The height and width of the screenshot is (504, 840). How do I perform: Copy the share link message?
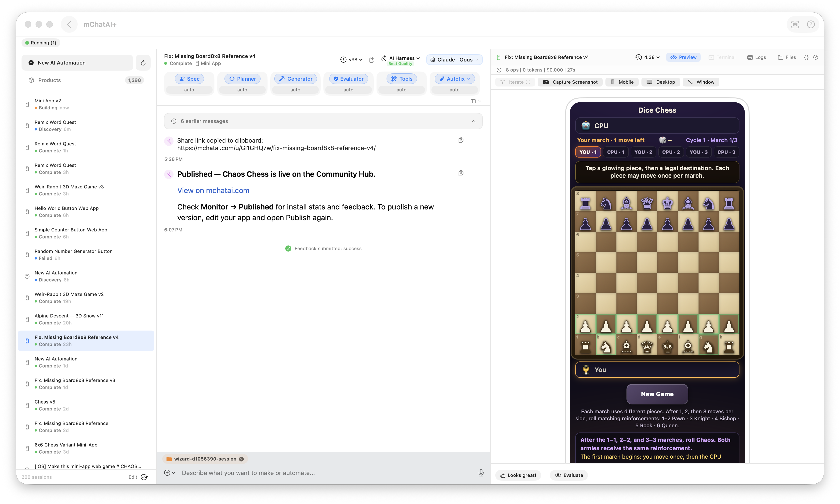point(461,140)
